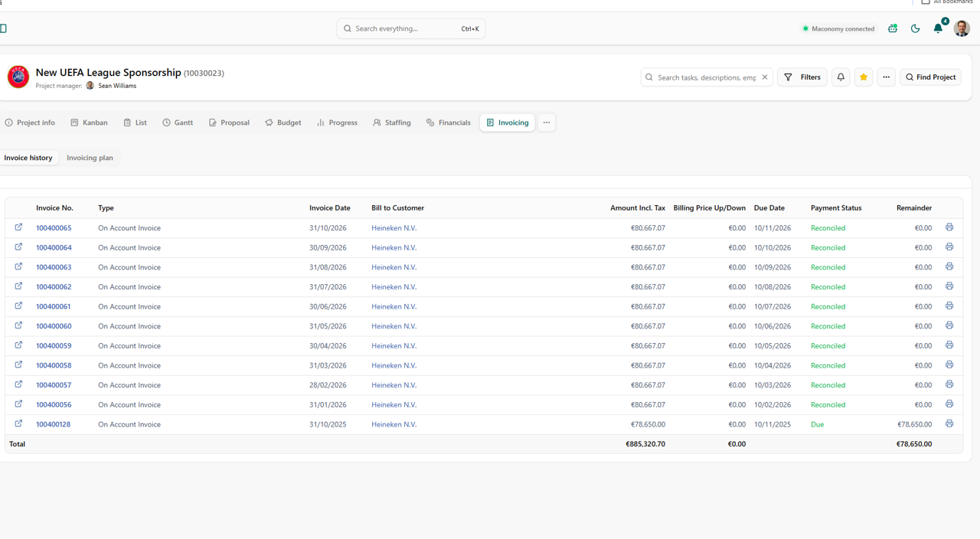
Task: Print invoice 100400065 using printer icon
Action: (x=949, y=227)
